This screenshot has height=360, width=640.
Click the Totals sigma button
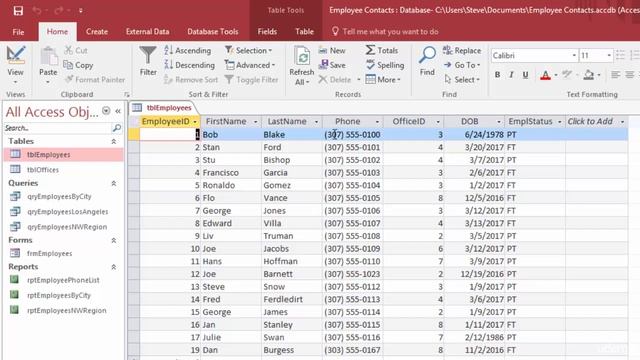tap(382, 51)
